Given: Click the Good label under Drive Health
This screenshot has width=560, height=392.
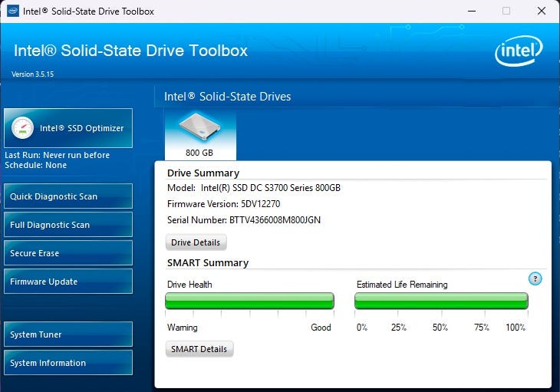Looking at the screenshot, I should [x=321, y=328].
